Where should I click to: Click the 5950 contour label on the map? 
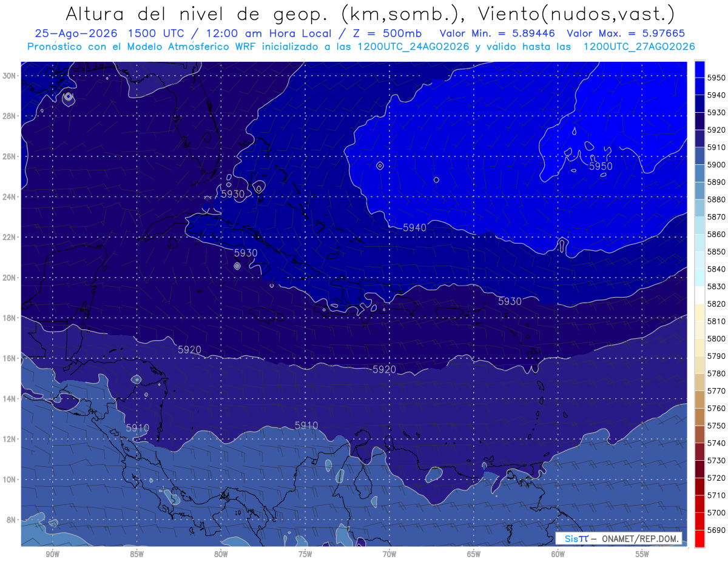601,166
